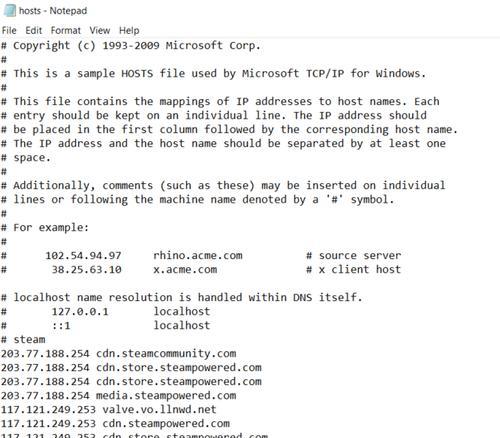Image resolution: width=500 pixels, height=438 pixels.
Task: Click the '# source server' comment text
Action: [x=354, y=255]
